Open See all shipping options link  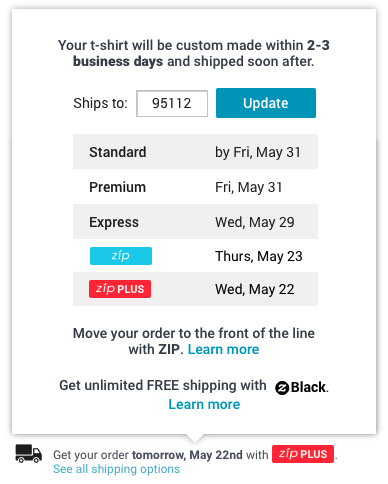pyautogui.click(x=116, y=469)
